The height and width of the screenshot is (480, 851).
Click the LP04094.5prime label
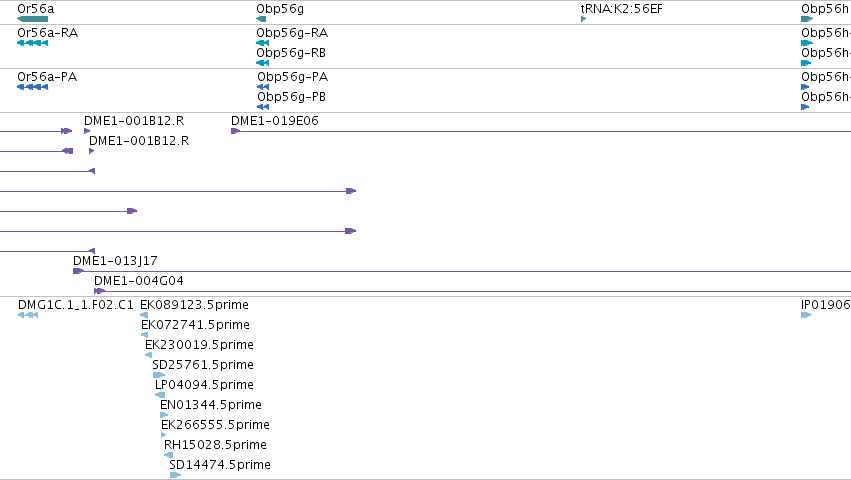[x=204, y=386]
